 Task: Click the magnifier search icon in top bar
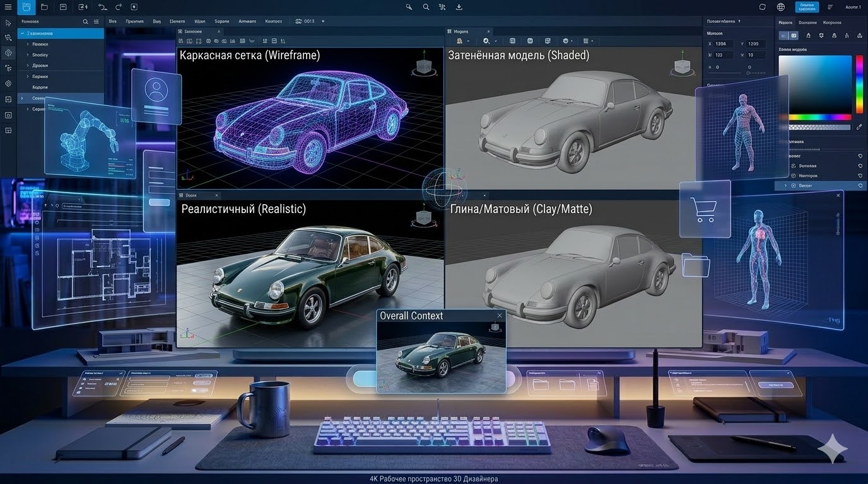426,7
